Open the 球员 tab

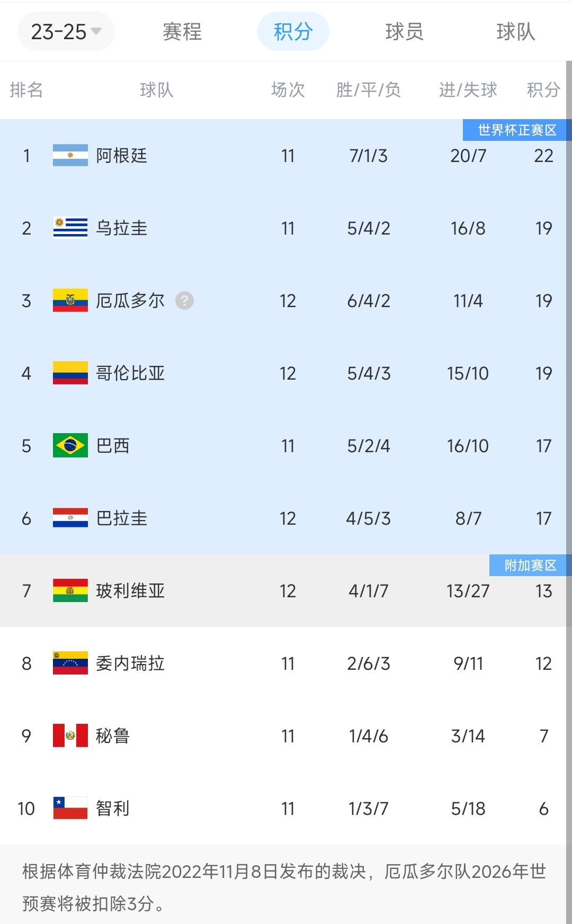(x=404, y=32)
